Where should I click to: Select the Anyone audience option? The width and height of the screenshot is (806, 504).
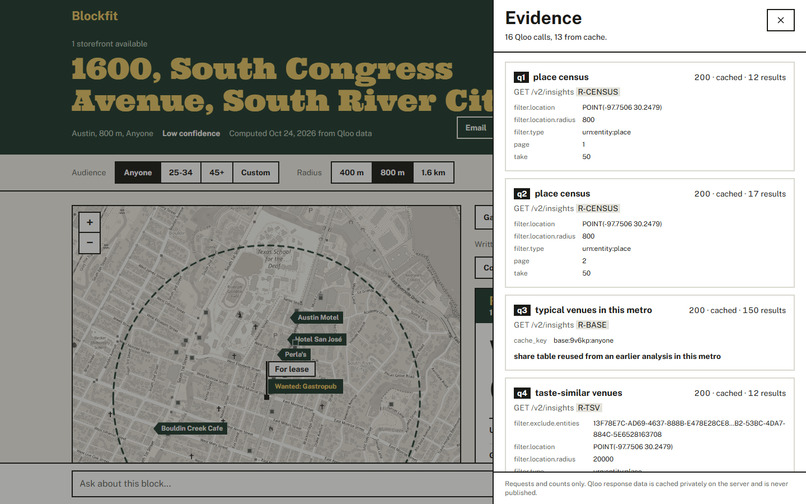(138, 173)
